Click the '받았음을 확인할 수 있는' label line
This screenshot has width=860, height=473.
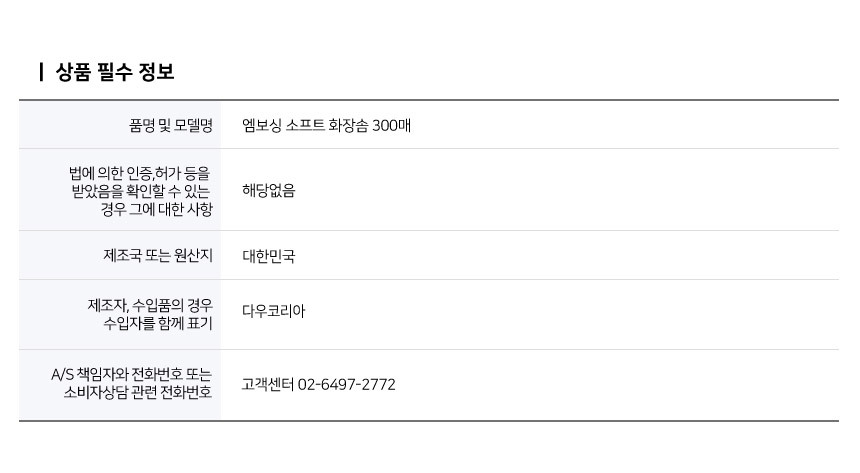click(142, 190)
